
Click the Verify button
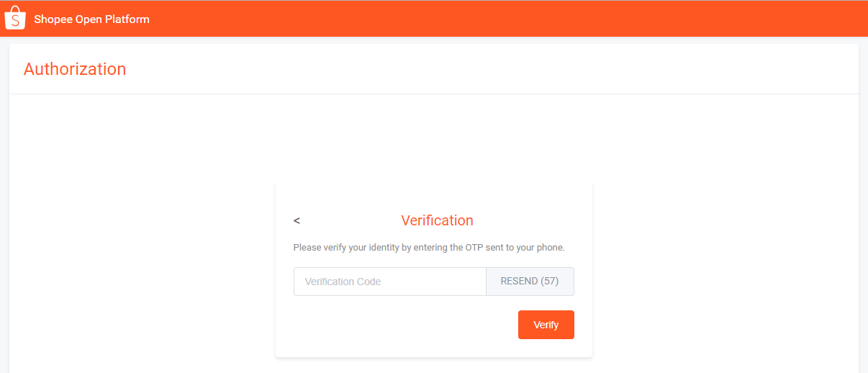(546, 325)
